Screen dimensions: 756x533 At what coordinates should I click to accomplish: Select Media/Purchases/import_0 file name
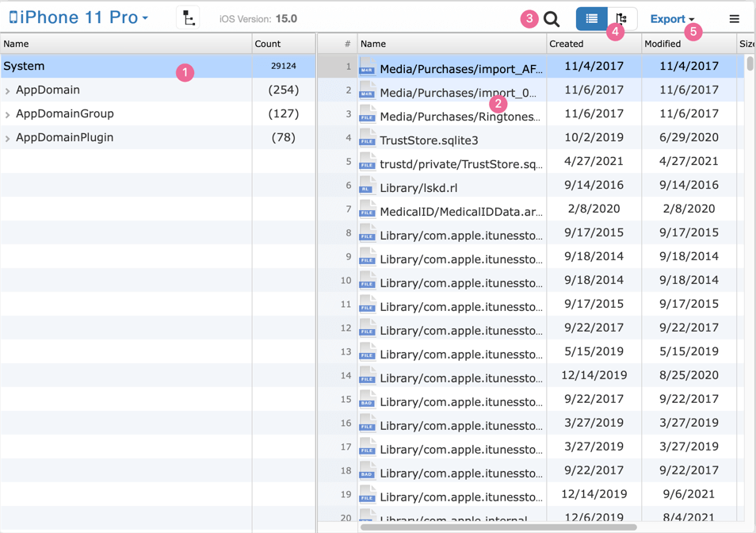(458, 93)
